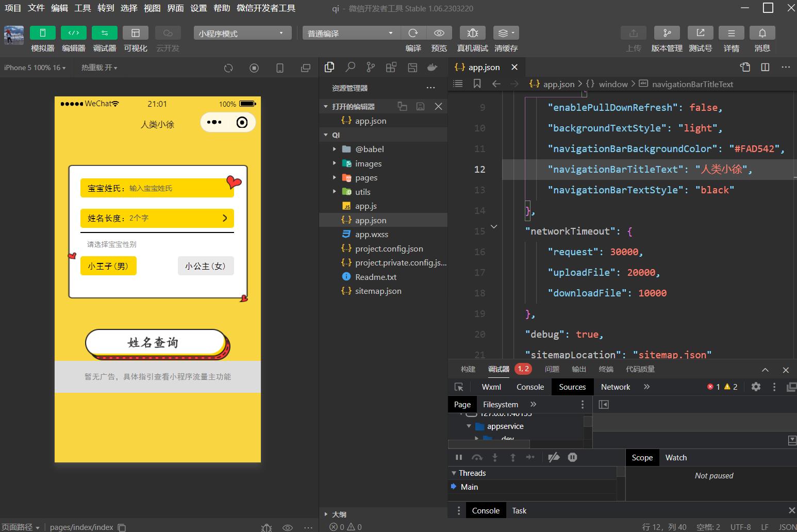Open the 项目 menu
The image size is (797, 532).
point(13,8)
